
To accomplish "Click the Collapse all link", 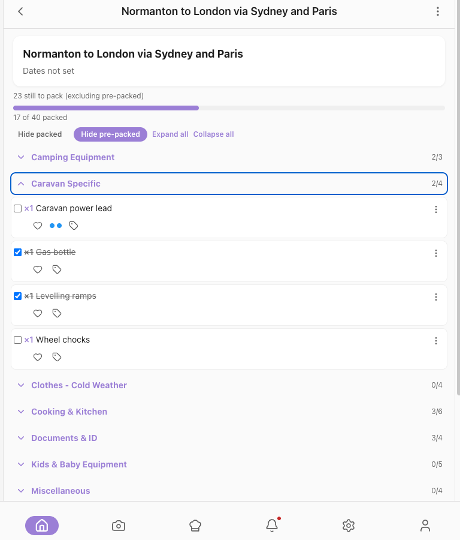I will click(213, 134).
